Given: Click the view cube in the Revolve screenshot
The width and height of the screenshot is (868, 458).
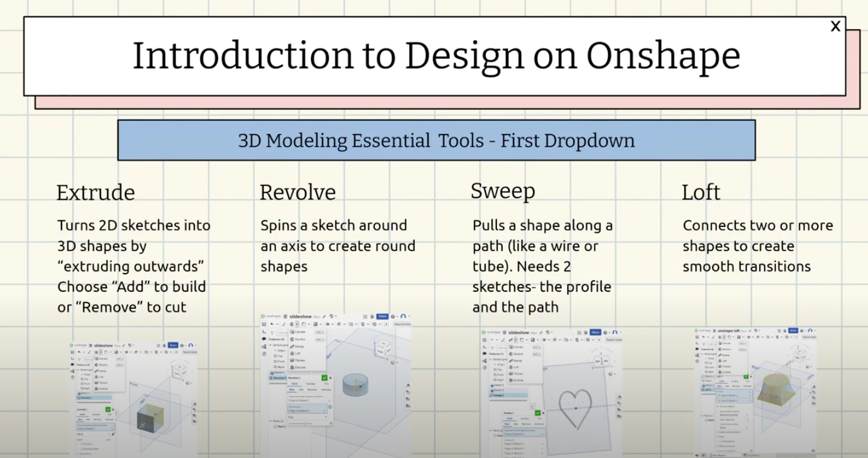Looking at the screenshot, I should [x=382, y=350].
